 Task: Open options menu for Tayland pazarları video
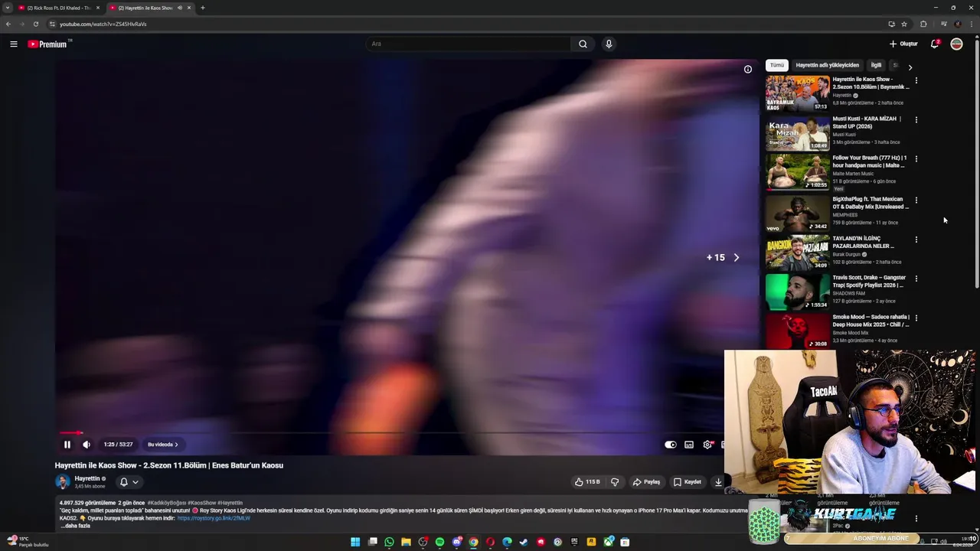pos(916,240)
